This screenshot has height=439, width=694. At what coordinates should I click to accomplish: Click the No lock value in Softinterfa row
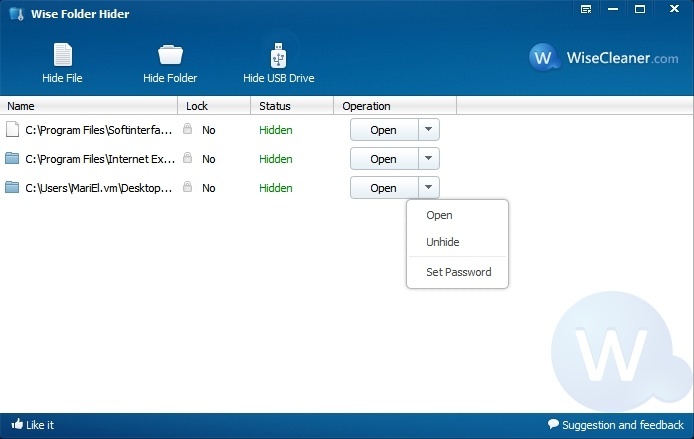[x=208, y=130]
